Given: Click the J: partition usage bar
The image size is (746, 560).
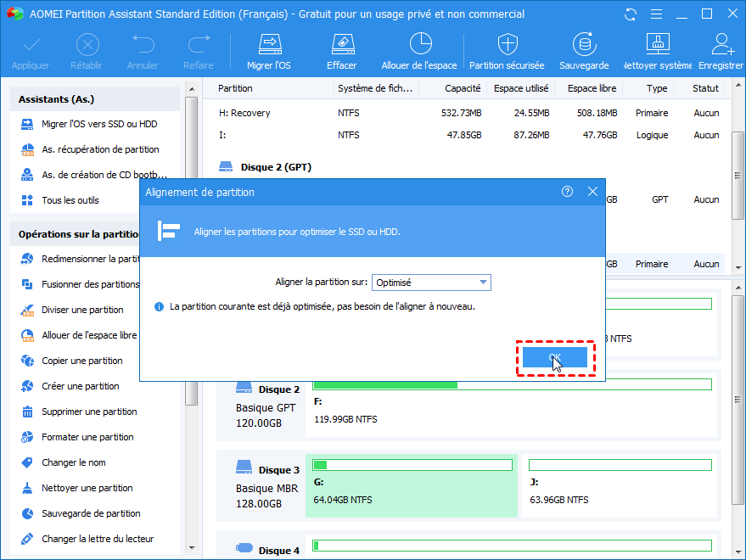Looking at the screenshot, I should 620,465.
